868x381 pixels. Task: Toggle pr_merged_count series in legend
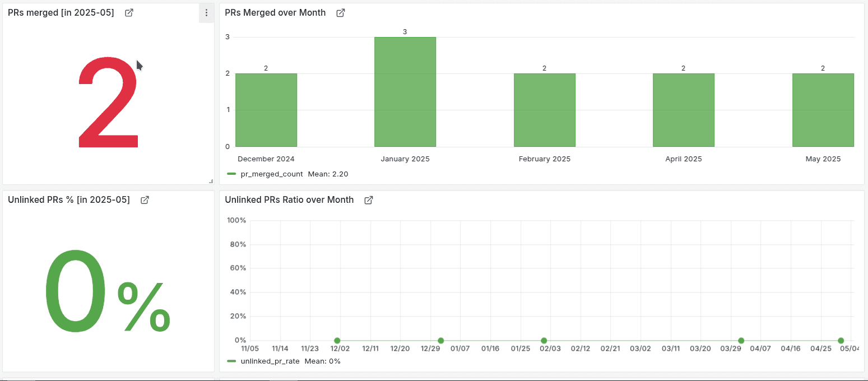pyautogui.click(x=271, y=174)
